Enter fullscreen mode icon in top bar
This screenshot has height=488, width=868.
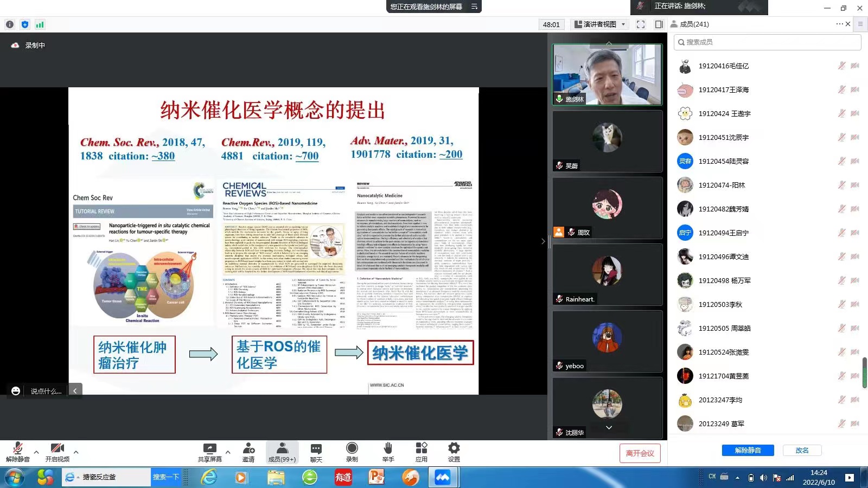(641, 24)
